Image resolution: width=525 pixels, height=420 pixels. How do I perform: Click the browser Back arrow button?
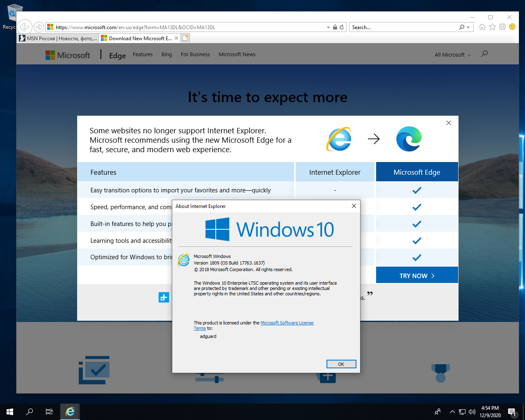25,27
